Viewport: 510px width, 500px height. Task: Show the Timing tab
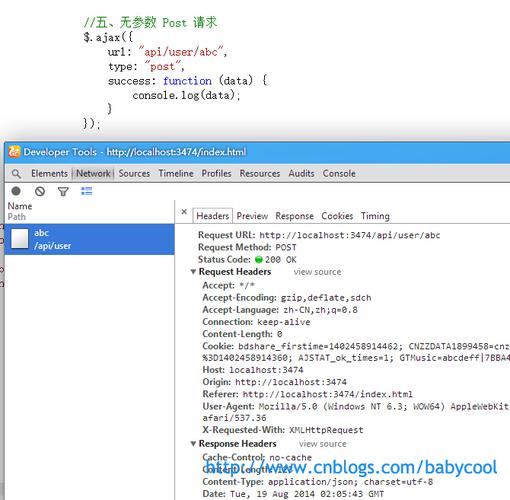click(375, 216)
